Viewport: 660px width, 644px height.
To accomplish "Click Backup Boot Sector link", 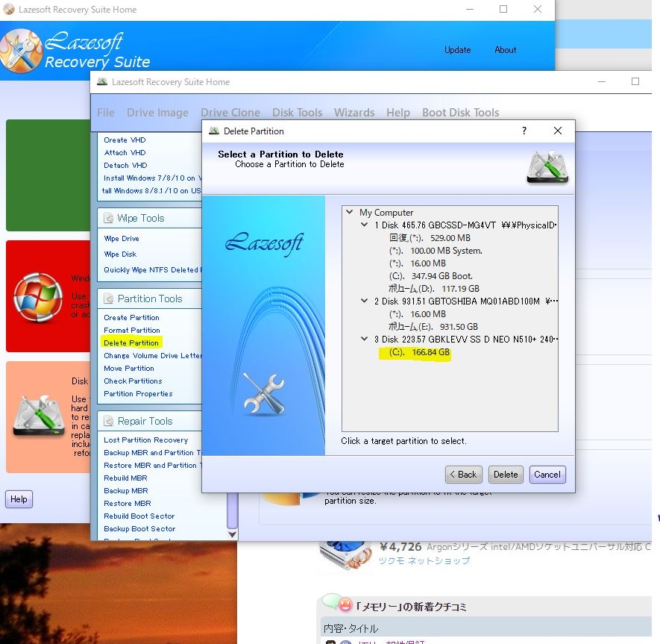I will click(x=139, y=528).
